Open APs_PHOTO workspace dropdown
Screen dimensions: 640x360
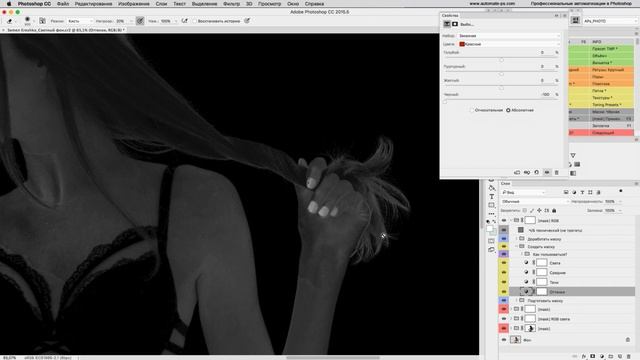coord(610,21)
